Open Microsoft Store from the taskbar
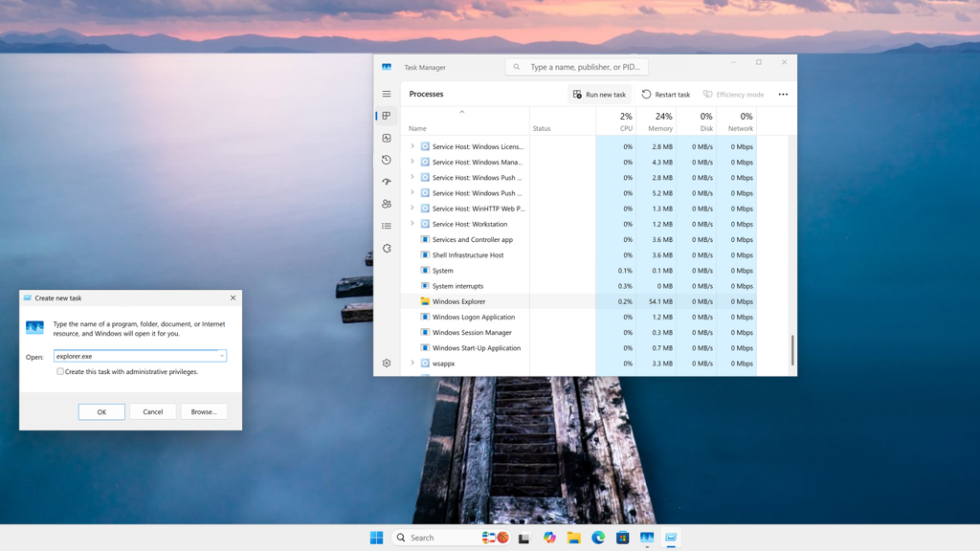Viewport: 980px width, 551px height. click(x=621, y=538)
